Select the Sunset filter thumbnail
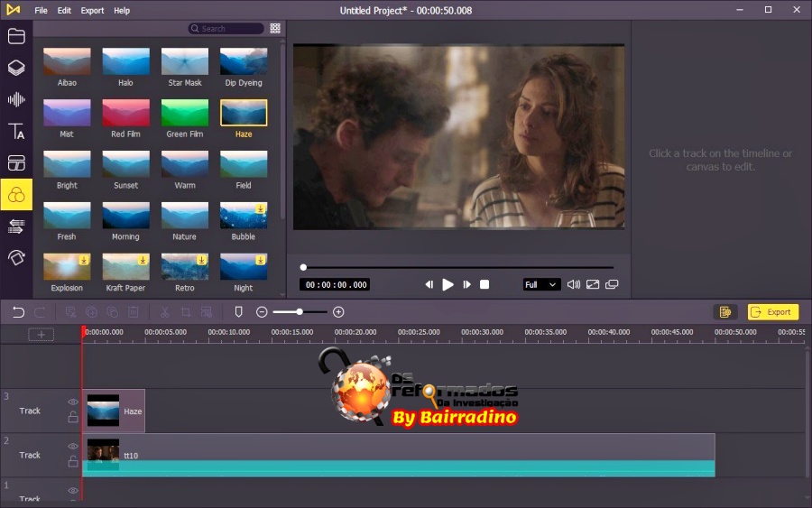The image size is (812, 508). [125, 164]
